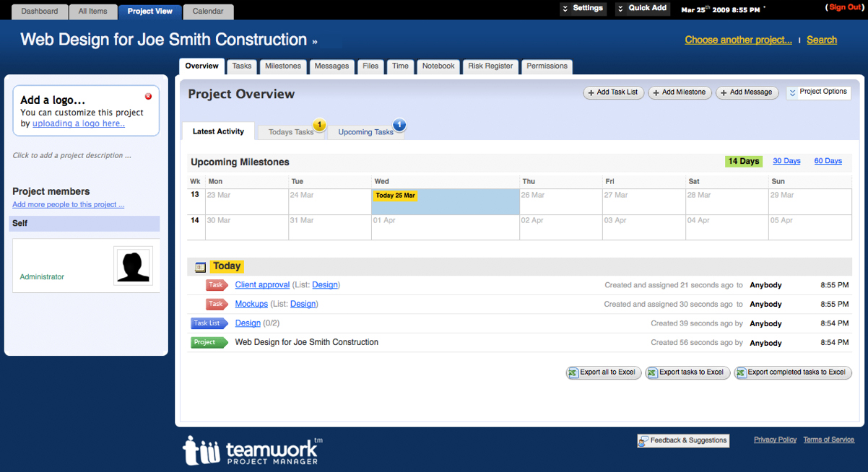
Task: Open the Design task list link
Action: pyautogui.click(x=248, y=323)
